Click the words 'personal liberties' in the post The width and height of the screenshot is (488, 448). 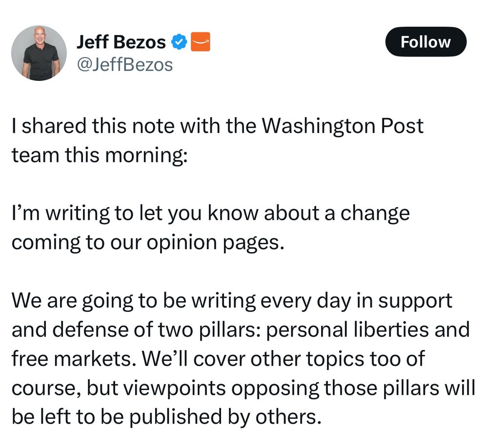click(347, 330)
